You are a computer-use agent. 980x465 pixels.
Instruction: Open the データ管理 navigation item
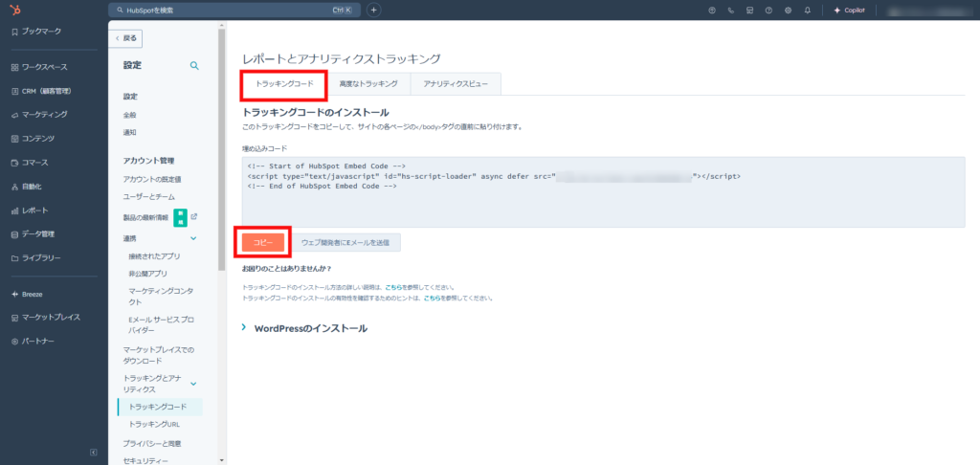click(x=33, y=233)
